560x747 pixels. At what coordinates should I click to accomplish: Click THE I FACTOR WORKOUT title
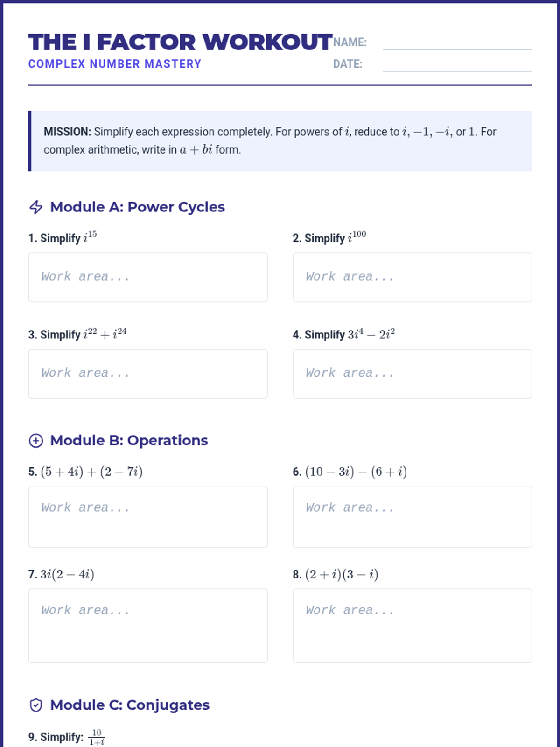[x=180, y=42]
